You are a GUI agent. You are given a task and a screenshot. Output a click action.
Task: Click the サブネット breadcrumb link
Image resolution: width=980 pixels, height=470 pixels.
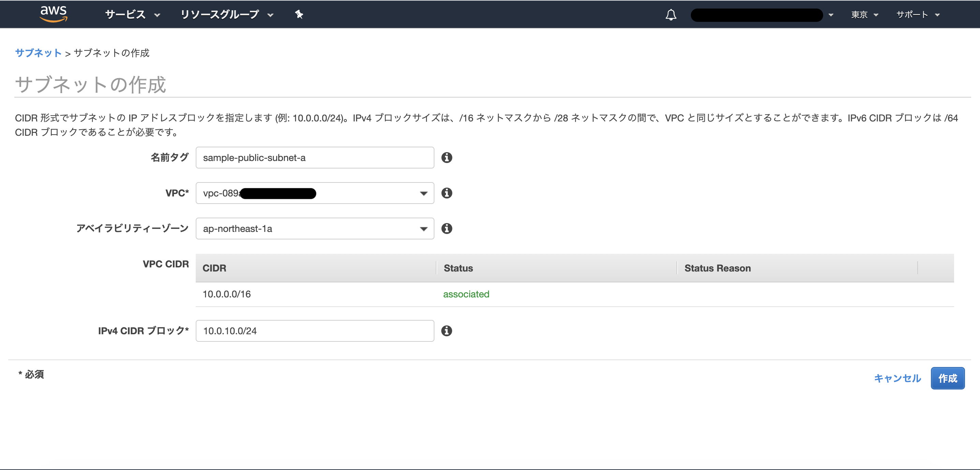tap(38, 53)
